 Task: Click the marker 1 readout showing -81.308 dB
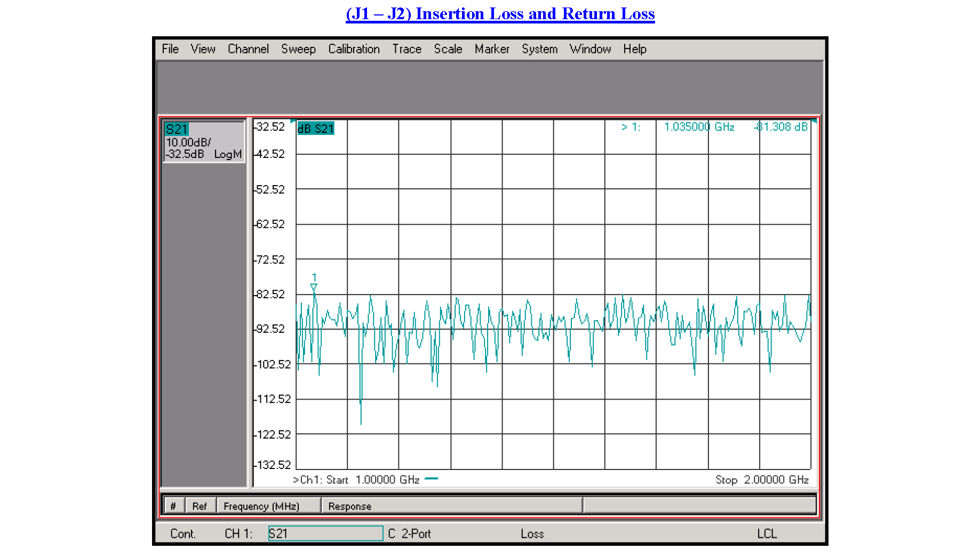tap(782, 127)
